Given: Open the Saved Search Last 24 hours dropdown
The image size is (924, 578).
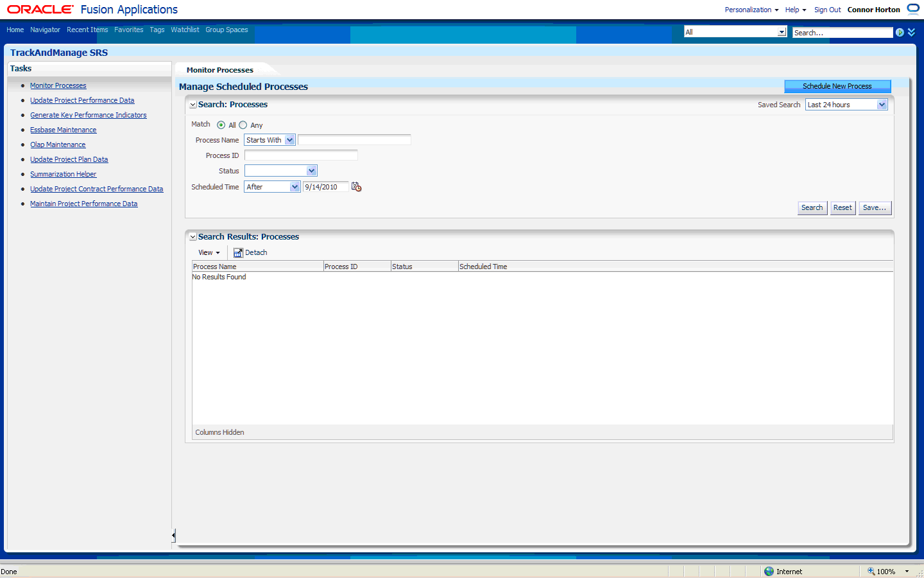Looking at the screenshot, I should (882, 104).
